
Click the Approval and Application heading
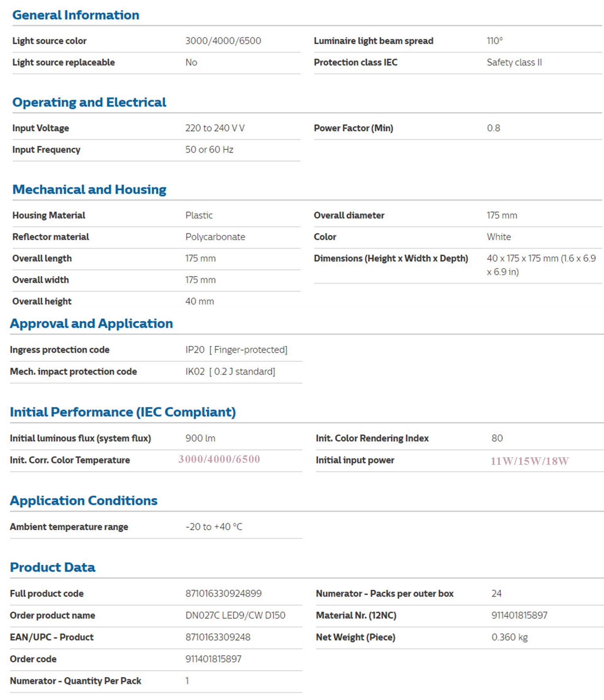coord(92,324)
